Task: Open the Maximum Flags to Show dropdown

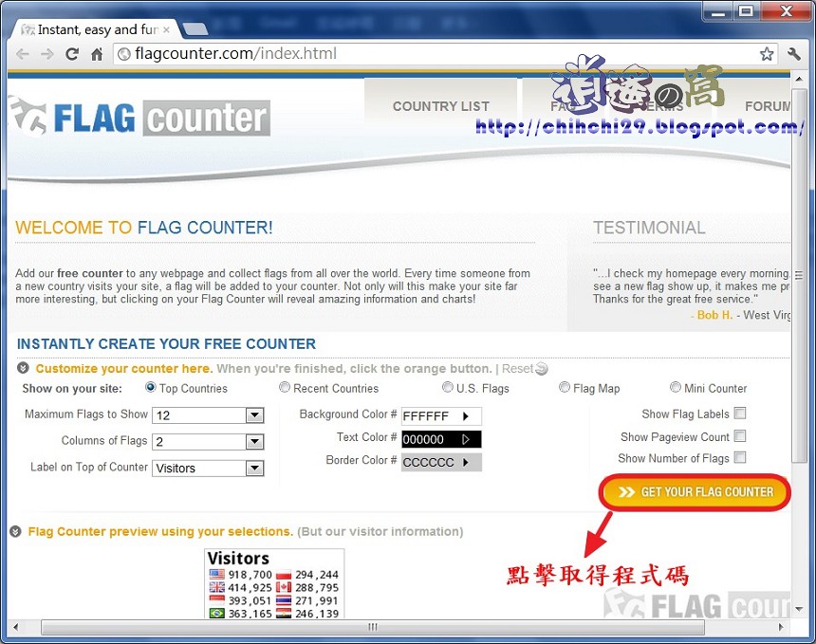Action: [x=254, y=414]
